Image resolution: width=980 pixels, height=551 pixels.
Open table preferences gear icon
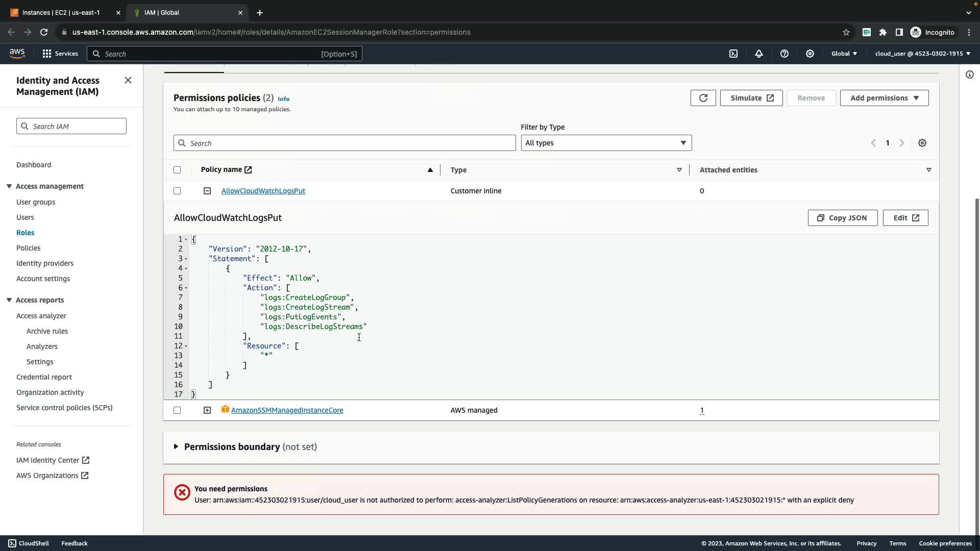coord(922,143)
